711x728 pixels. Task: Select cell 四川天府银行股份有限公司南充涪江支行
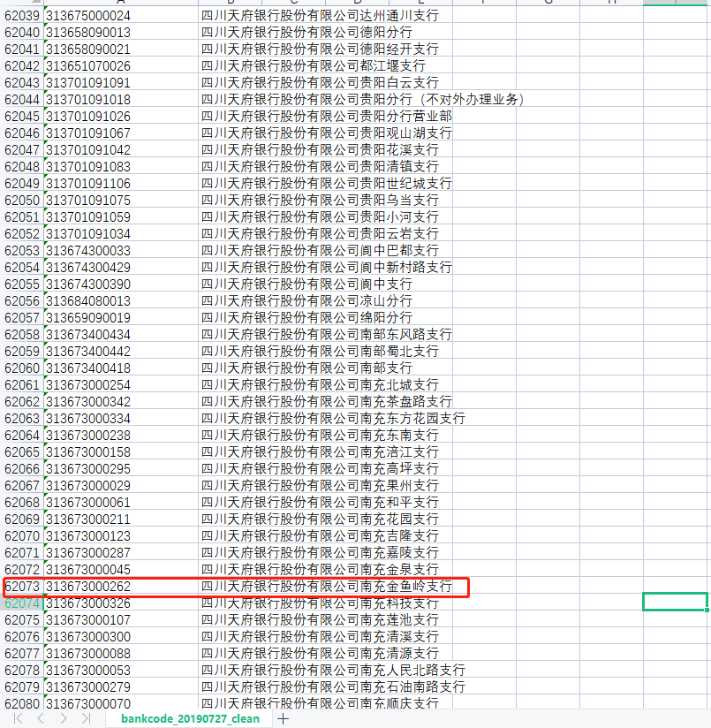point(320,452)
